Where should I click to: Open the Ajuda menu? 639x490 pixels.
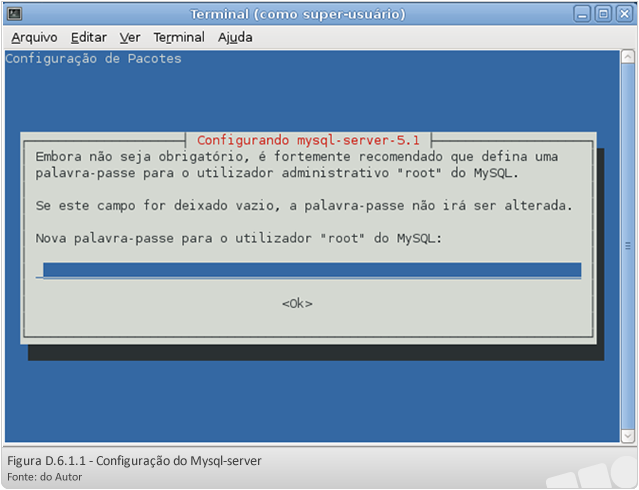(x=235, y=38)
